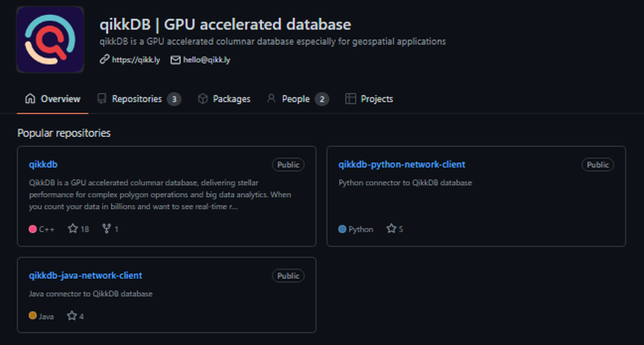Open the People tab
Screen dimensions: 644x345
pos(298,99)
